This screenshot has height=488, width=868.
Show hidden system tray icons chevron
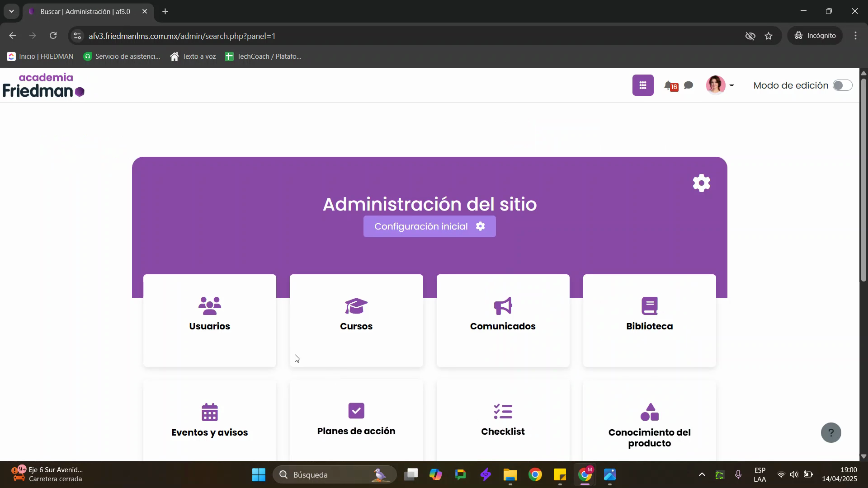click(702, 474)
